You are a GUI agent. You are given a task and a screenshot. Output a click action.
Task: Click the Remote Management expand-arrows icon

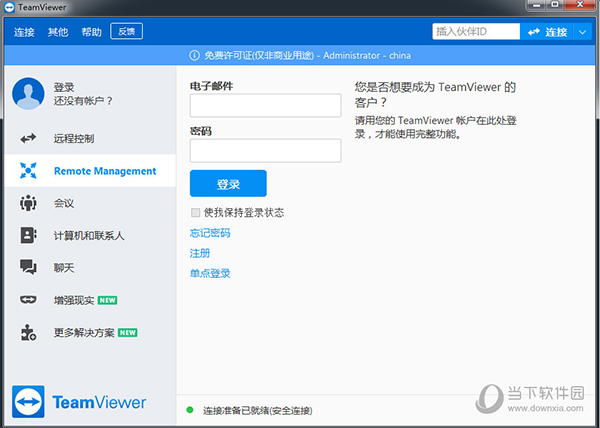click(x=28, y=171)
